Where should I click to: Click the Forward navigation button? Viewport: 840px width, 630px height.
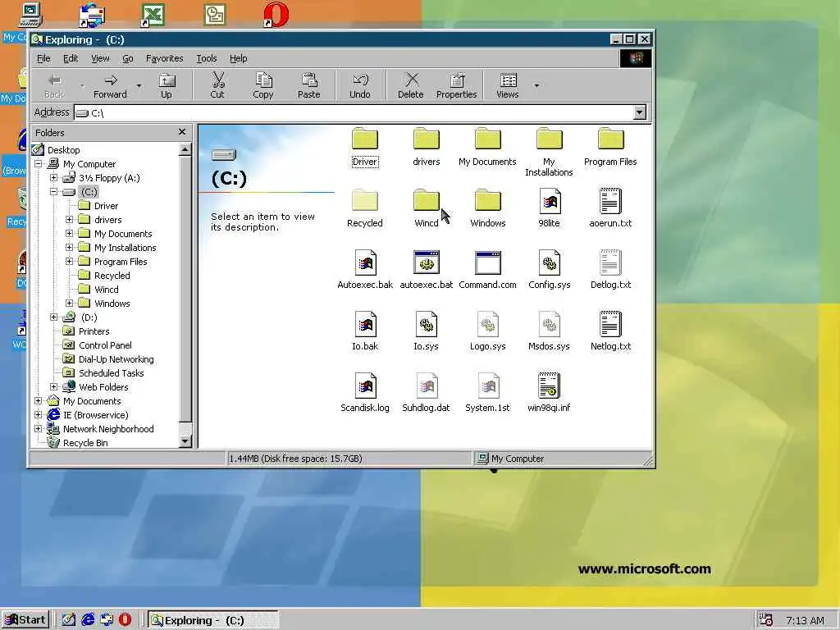point(110,85)
